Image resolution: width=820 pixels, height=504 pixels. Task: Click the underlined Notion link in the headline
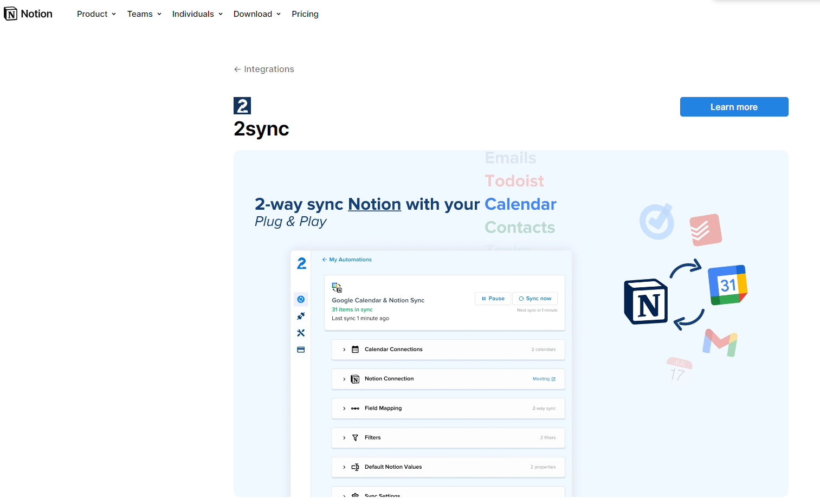(375, 204)
